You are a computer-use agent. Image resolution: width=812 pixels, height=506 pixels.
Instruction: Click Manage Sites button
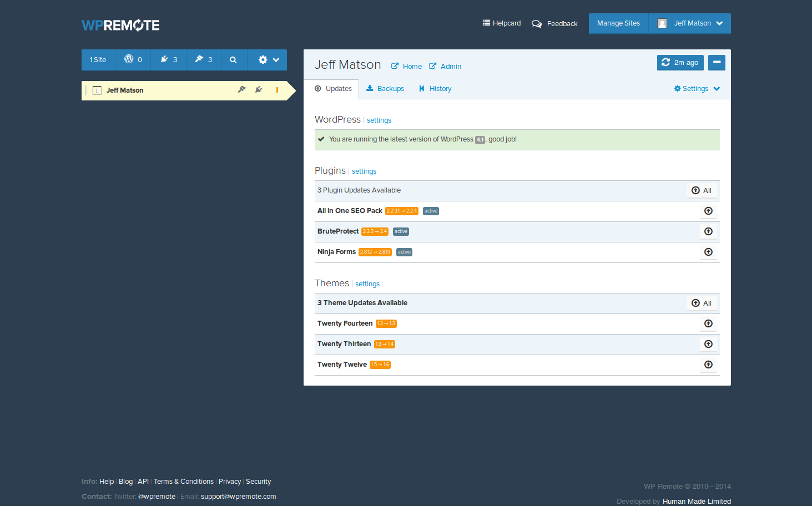tap(618, 23)
